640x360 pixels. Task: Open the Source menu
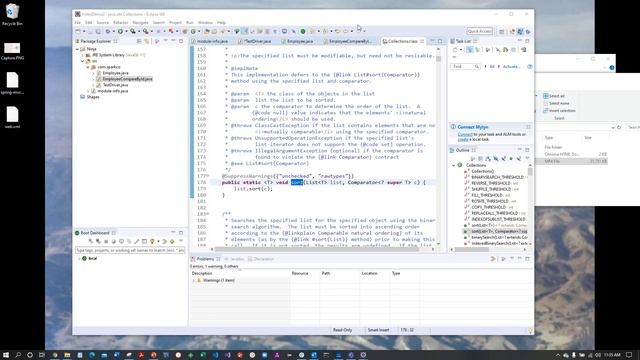point(102,22)
